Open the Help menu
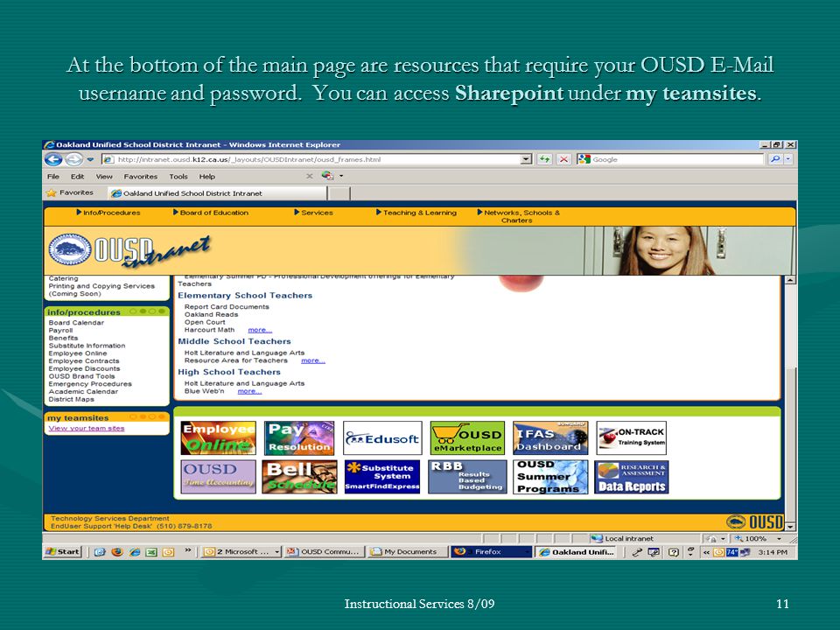840x630 pixels. coord(206,176)
